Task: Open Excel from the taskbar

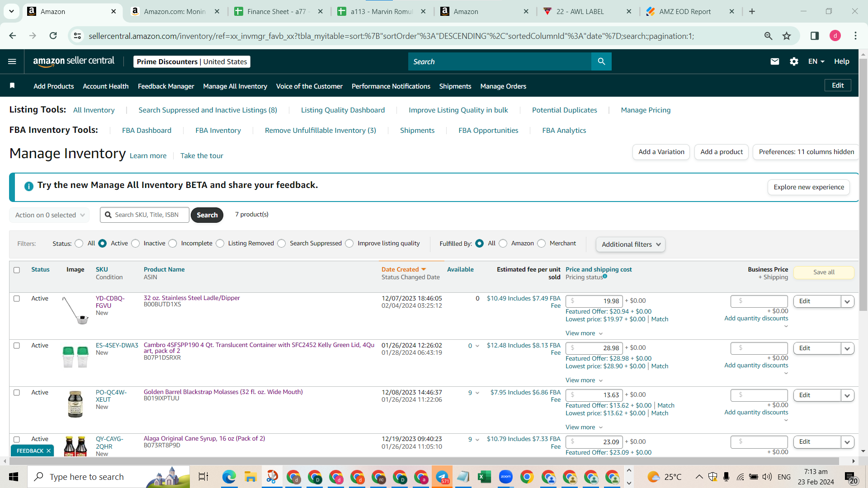Action: 484,477
